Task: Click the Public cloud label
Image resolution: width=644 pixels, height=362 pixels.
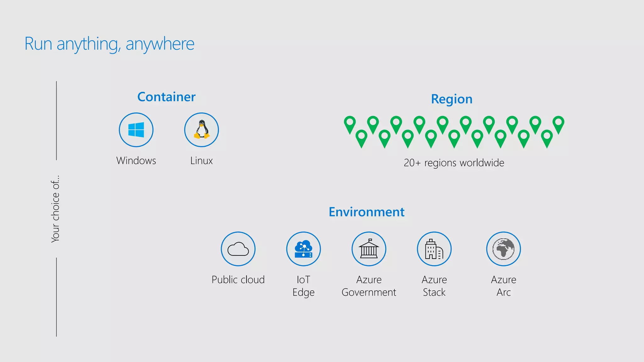Action: click(238, 280)
